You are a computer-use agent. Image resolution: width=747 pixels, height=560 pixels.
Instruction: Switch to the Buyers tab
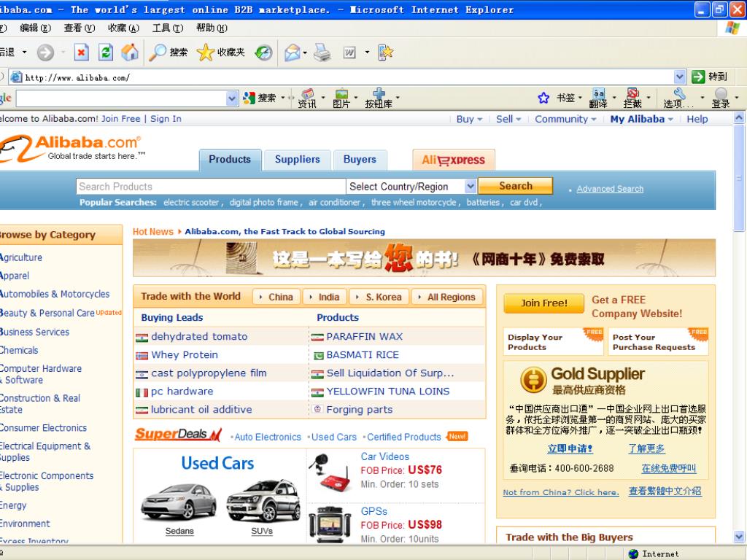click(x=360, y=160)
